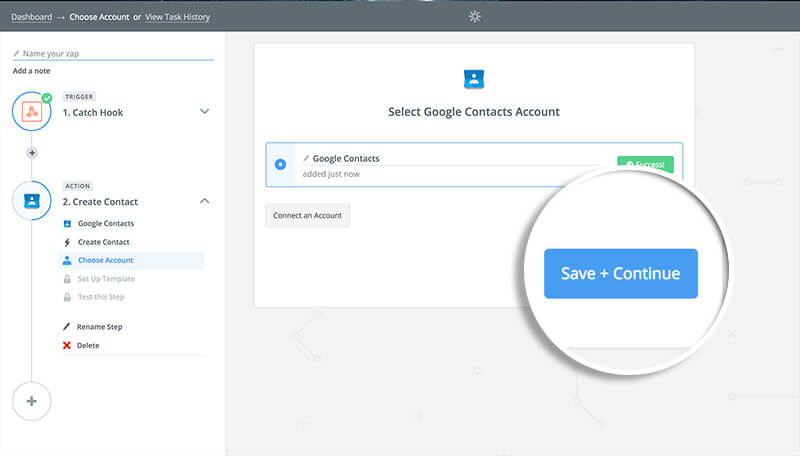Select the Google Contacts account radio button
The height and width of the screenshot is (456, 800).
point(280,164)
